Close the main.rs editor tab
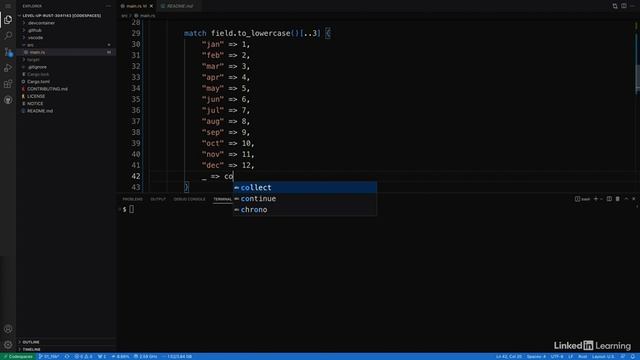Viewport: 640px width, 360px height. [151, 6]
